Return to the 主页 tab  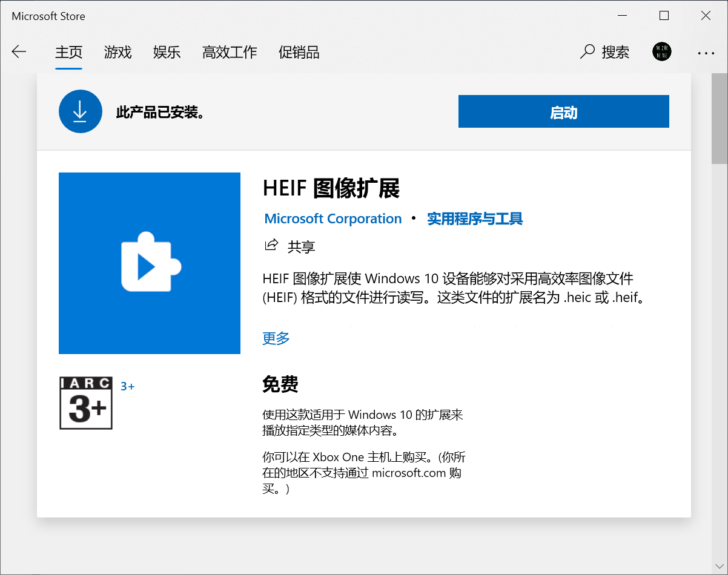pyautogui.click(x=68, y=53)
